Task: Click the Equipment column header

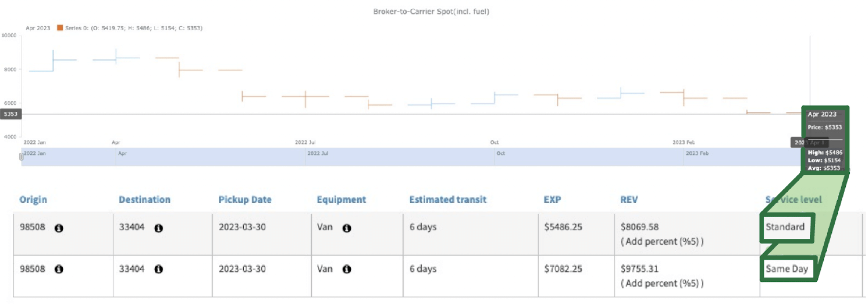Action: [x=341, y=199]
